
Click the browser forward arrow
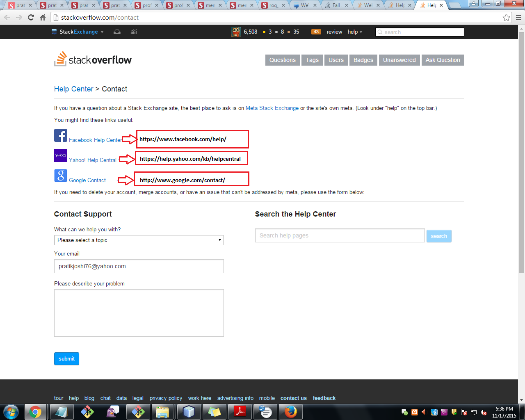(19, 18)
